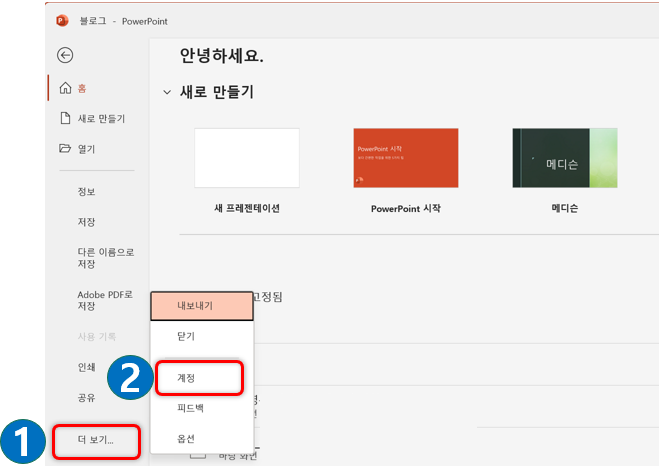
Task: Click the PowerPoint 시작 label
Action: click(406, 208)
